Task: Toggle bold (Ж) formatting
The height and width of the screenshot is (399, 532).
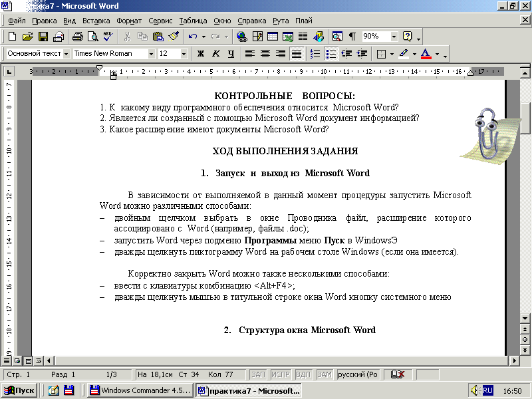Action: pos(201,54)
